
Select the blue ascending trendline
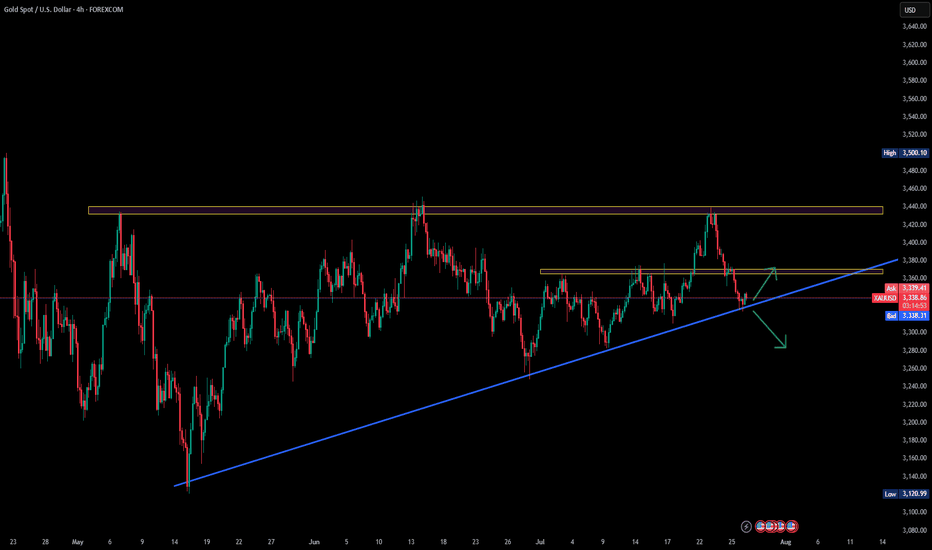coord(535,373)
